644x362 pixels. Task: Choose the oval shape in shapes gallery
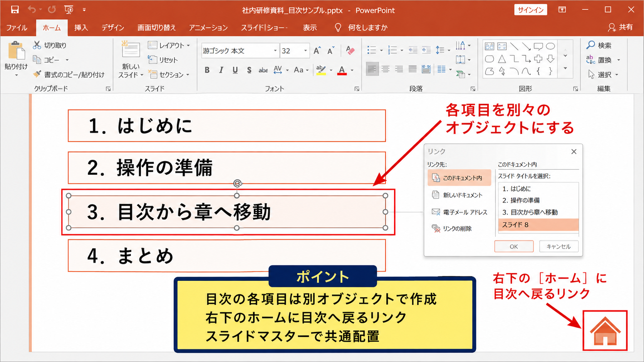pos(551,47)
